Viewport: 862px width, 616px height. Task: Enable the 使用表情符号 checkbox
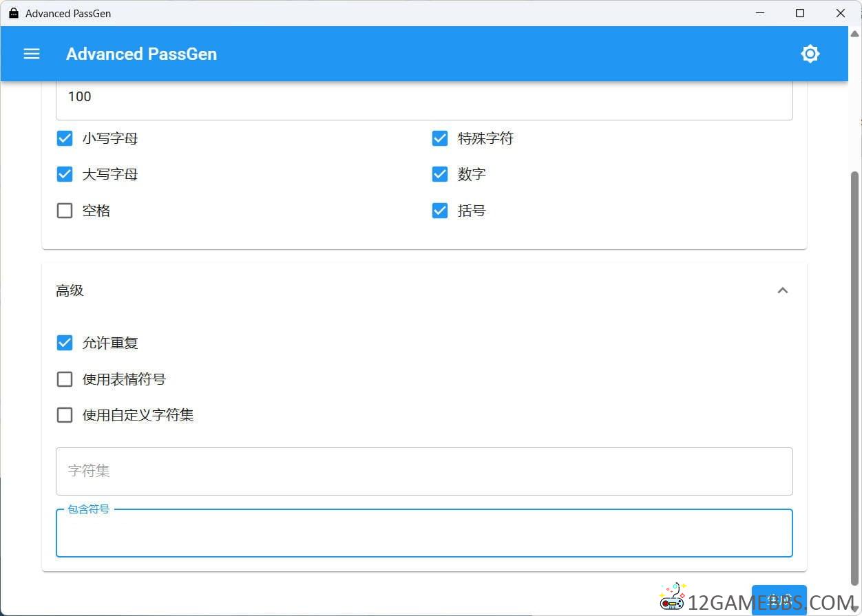[x=65, y=379]
